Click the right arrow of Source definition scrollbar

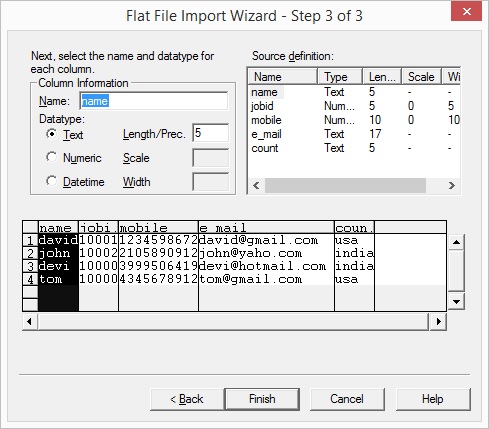(452, 185)
